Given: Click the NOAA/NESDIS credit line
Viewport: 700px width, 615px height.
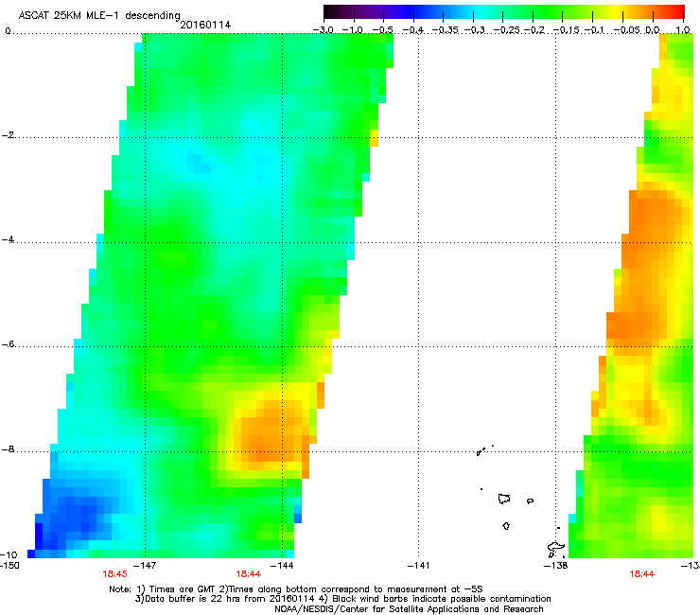Looking at the screenshot, I should pyautogui.click(x=409, y=609).
